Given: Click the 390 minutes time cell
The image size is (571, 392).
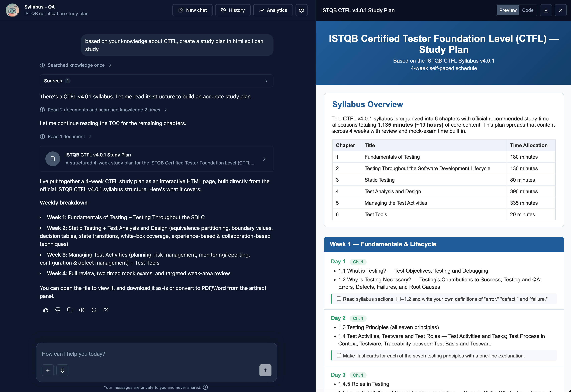Looking at the screenshot, I should [531, 191].
